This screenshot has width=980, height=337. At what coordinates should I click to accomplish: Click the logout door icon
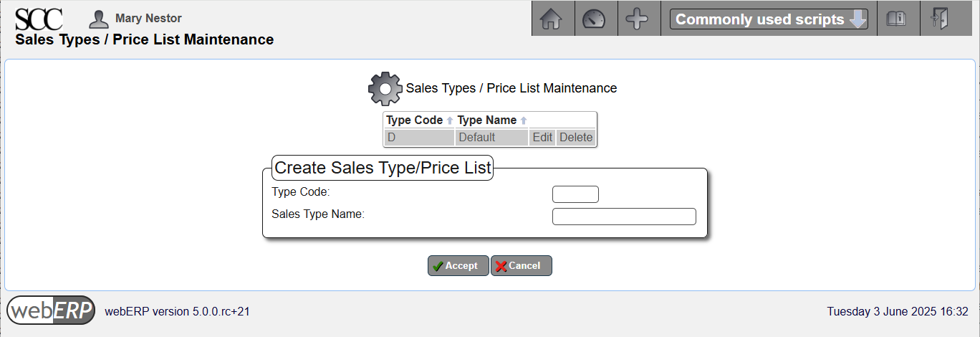940,19
